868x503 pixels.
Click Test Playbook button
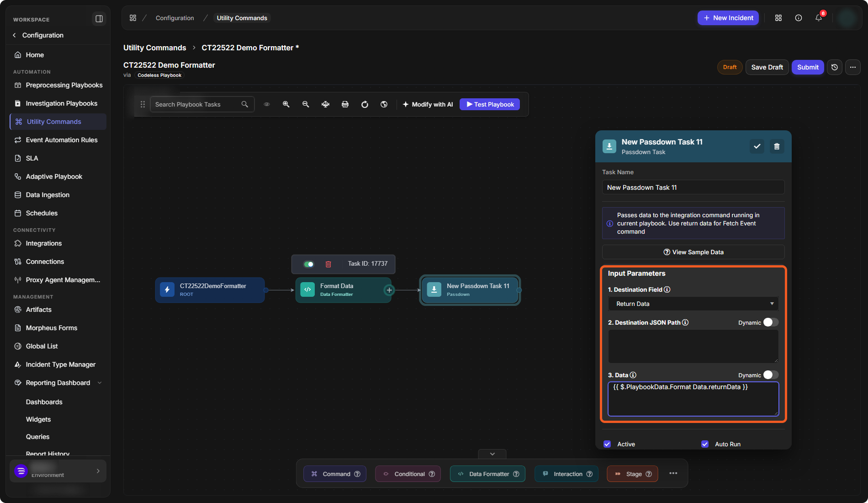click(x=490, y=104)
